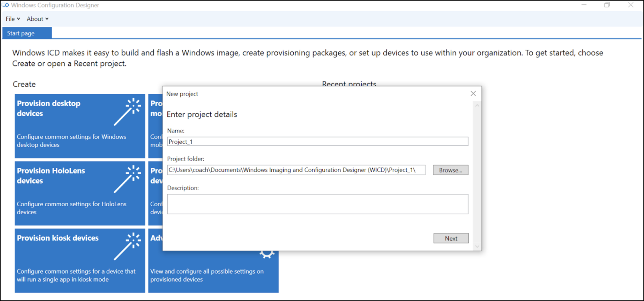Click the 'Create' section heading
This screenshot has width=644, height=301.
[x=24, y=84]
